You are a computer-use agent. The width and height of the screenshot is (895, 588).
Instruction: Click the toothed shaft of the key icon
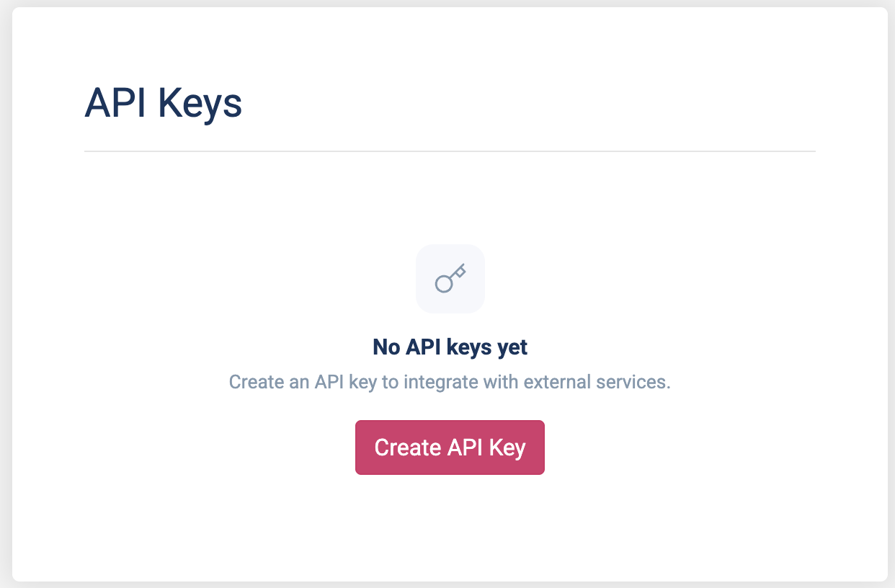click(x=458, y=272)
